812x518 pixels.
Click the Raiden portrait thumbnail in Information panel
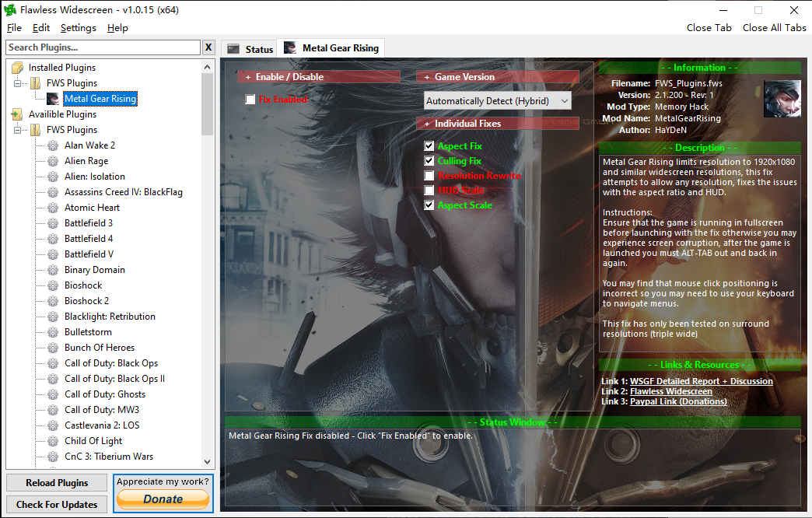782,99
